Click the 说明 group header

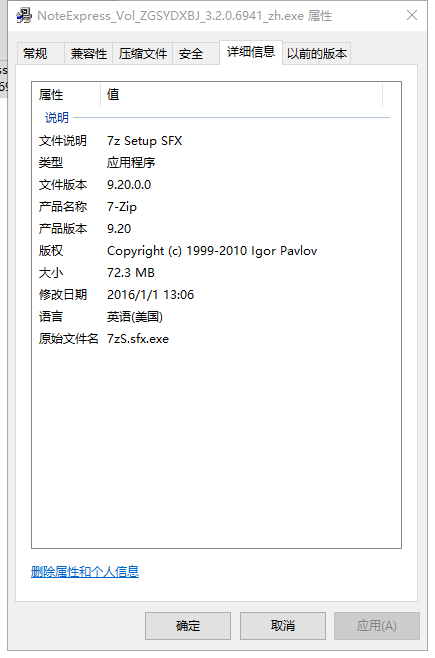click(57, 118)
